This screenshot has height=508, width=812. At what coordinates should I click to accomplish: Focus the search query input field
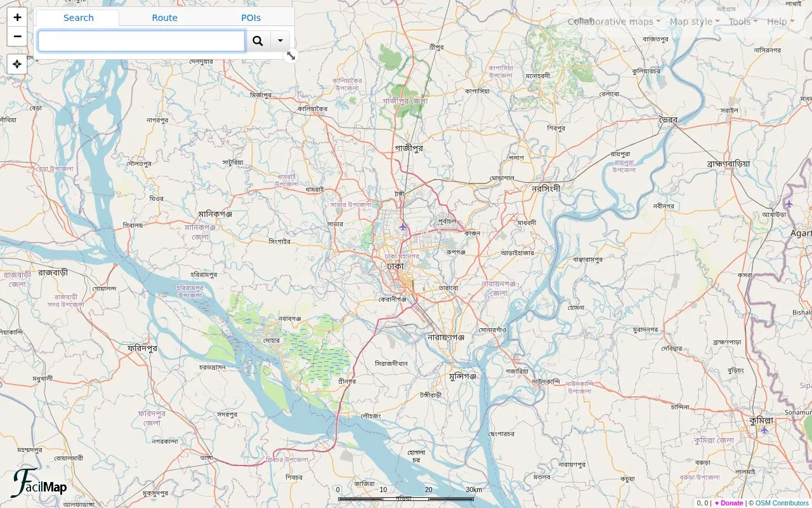141,41
